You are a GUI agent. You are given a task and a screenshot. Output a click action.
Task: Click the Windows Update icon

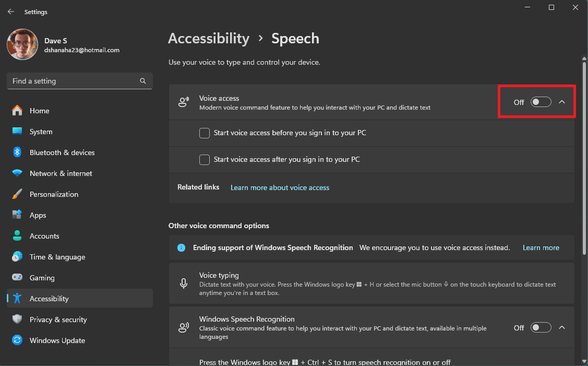(x=17, y=340)
